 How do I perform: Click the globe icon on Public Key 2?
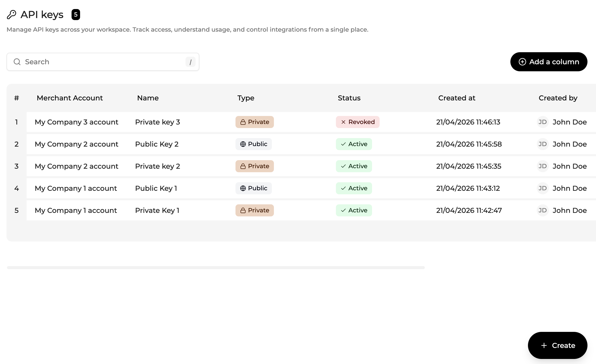[243, 144]
